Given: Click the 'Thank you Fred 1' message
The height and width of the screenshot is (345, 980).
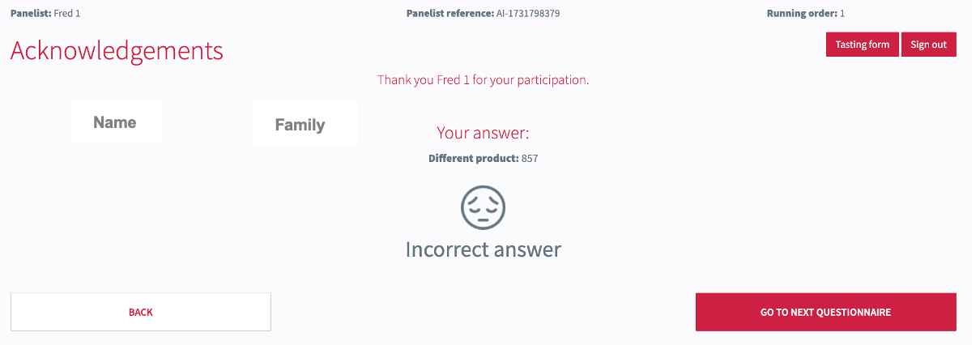Looking at the screenshot, I should click(x=483, y=80).
